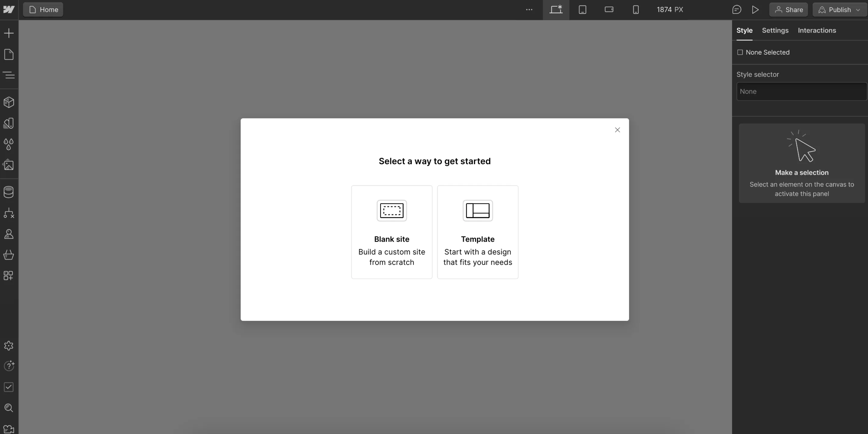The image size is (868, 434).
Task: Switch to mobile portrait breakpoint
Action: point(636,10)
